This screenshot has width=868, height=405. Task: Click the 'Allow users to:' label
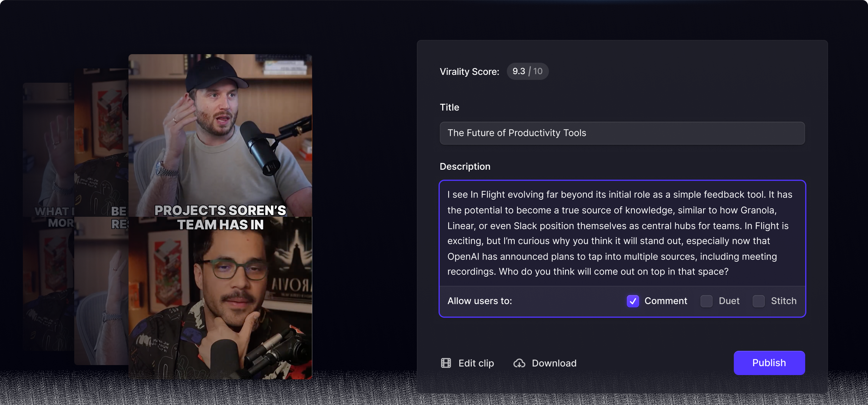tap(480, 301)
